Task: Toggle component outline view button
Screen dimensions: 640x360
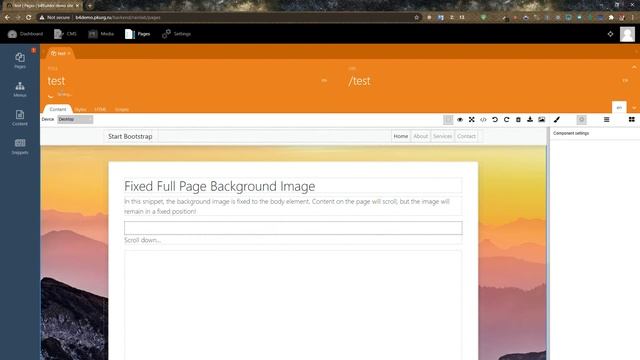Action: [448, 120]
